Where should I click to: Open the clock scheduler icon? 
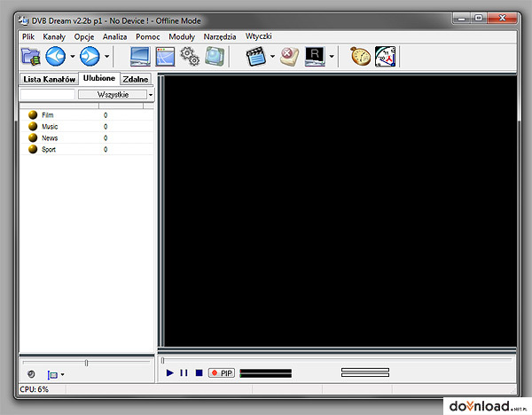pos(386,57)
